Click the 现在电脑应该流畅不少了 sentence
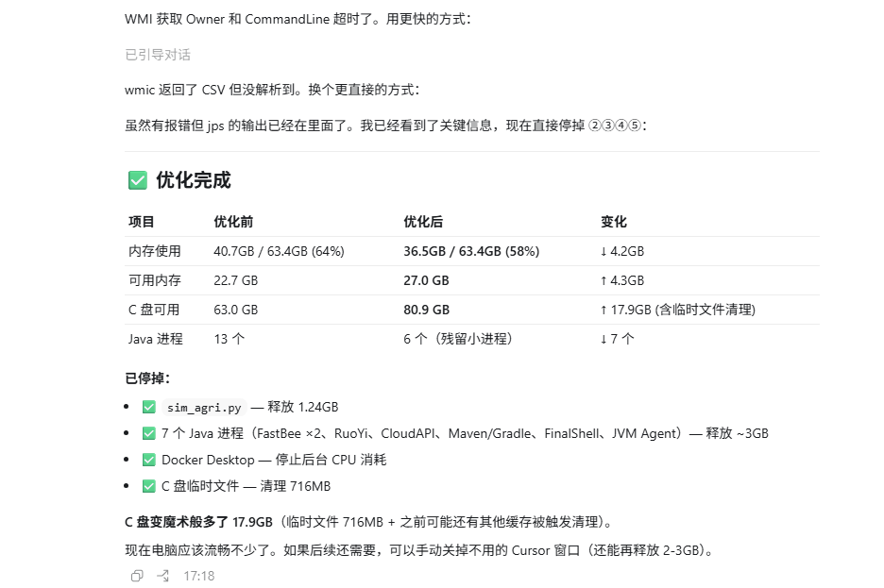 click(x=202, y=550)
